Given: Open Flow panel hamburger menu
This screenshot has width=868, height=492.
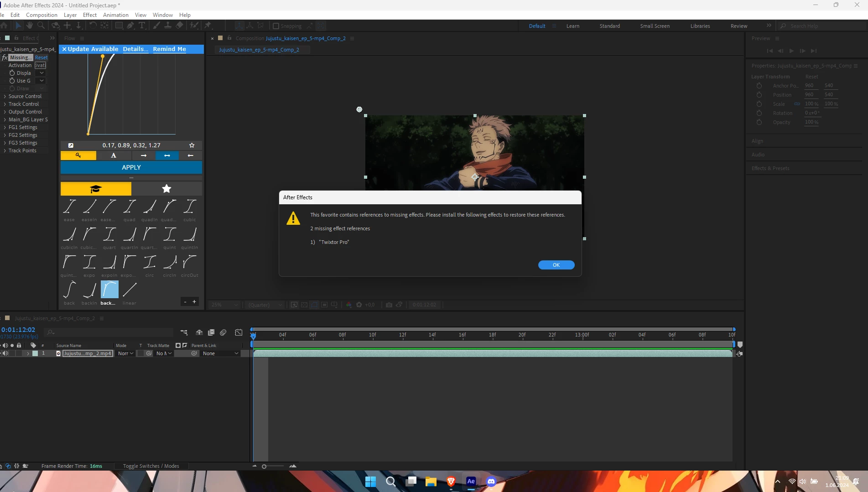Looking at the screenshot, I should (x=82, y=38).
